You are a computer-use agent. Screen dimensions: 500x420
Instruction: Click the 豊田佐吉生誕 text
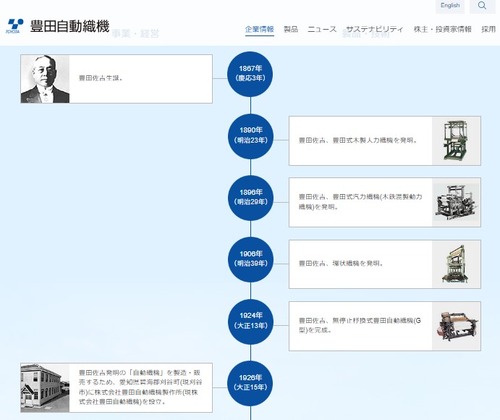101,78
